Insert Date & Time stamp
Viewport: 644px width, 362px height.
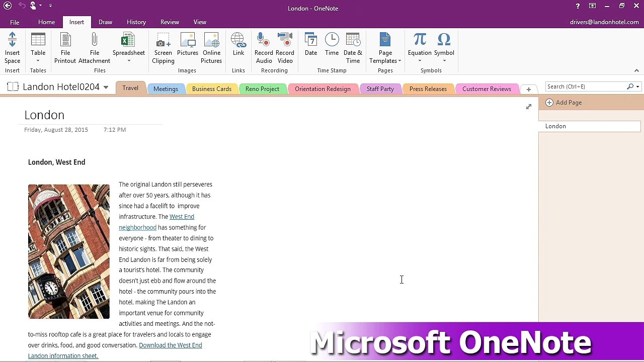coord(353,48)
